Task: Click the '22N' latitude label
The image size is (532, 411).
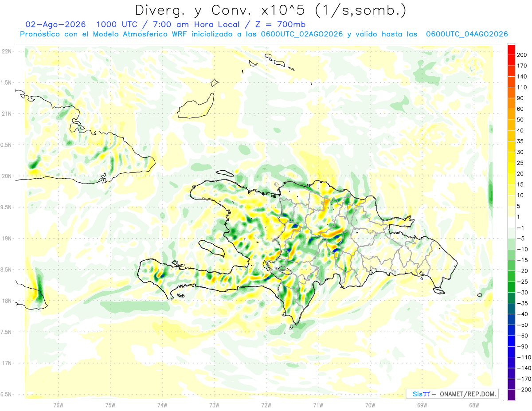Action: 6,51
